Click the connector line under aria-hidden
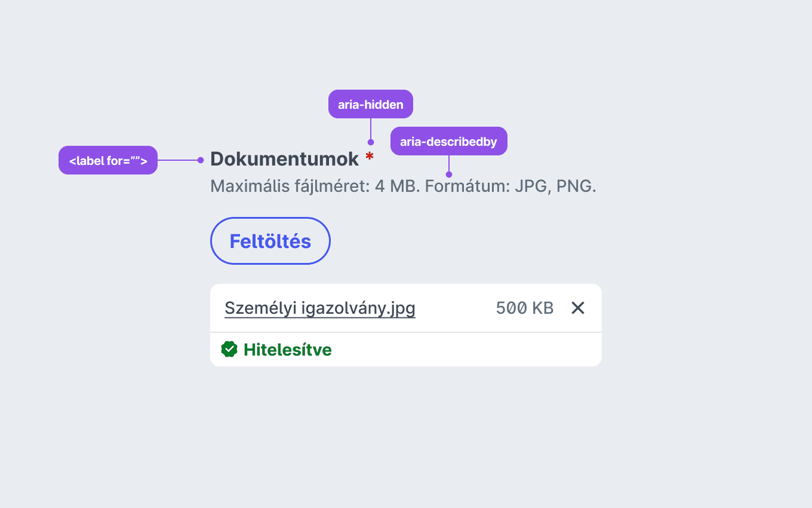Screen dimensions: 812x508 [371, 128]
